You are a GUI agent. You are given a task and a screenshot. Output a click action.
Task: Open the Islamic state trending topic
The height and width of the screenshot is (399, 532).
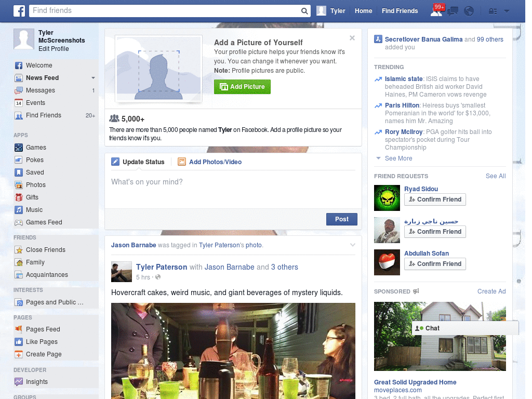pos(403,79)
